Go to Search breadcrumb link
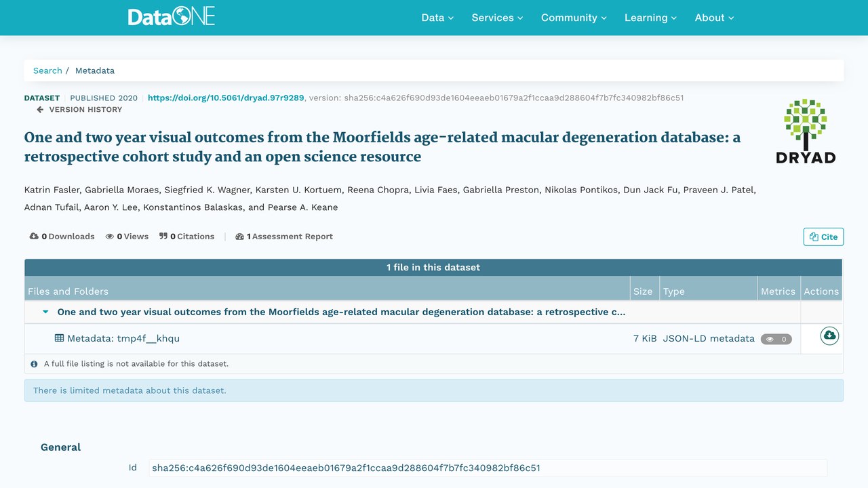This screenshot has width=868, height=488. coord(47,70)
